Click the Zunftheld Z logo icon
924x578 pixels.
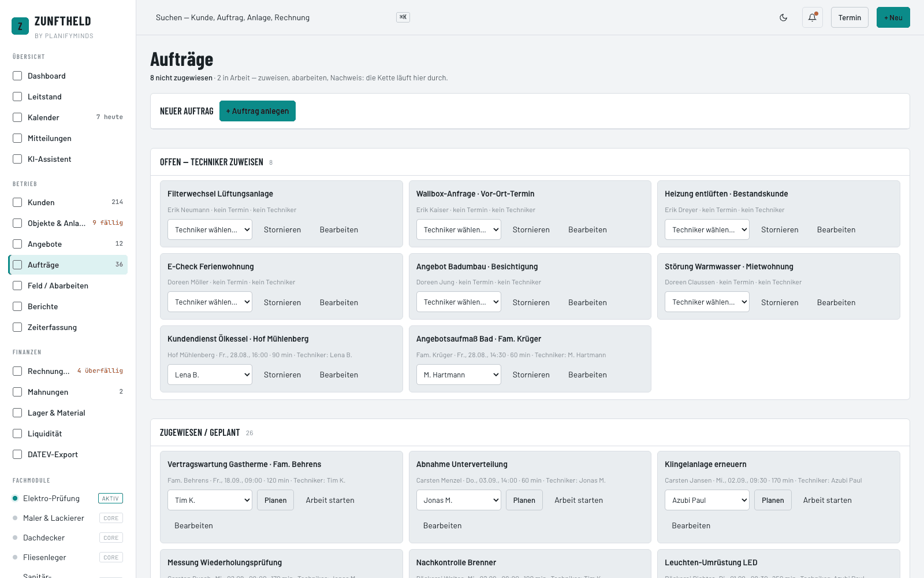pos(20,26)
